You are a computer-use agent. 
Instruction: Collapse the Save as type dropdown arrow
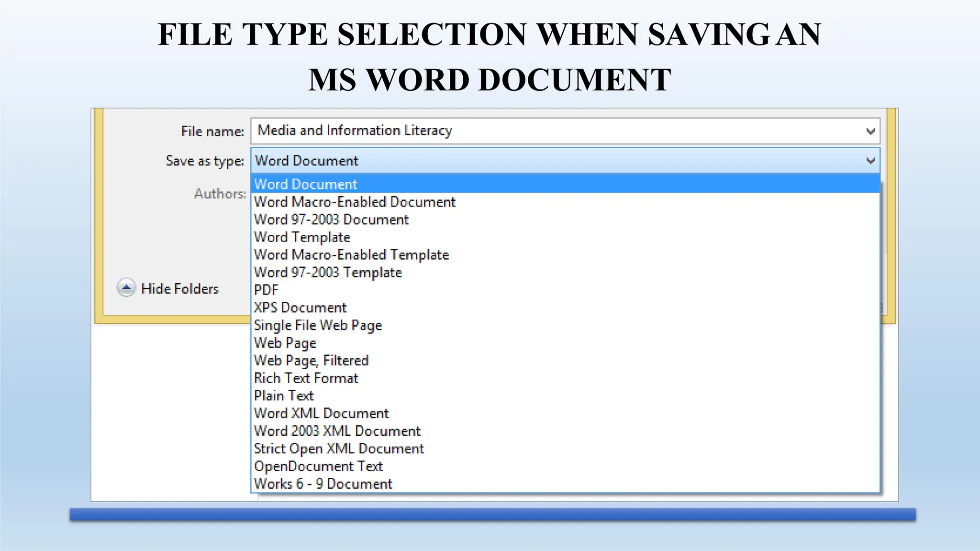click(870, 161)
